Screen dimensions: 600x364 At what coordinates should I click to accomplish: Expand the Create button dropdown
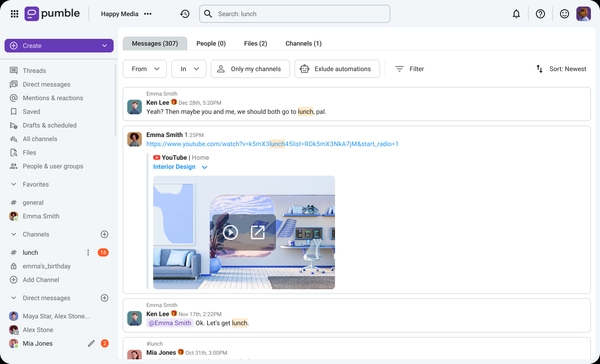pyautogui.click(x=104, y=46)
